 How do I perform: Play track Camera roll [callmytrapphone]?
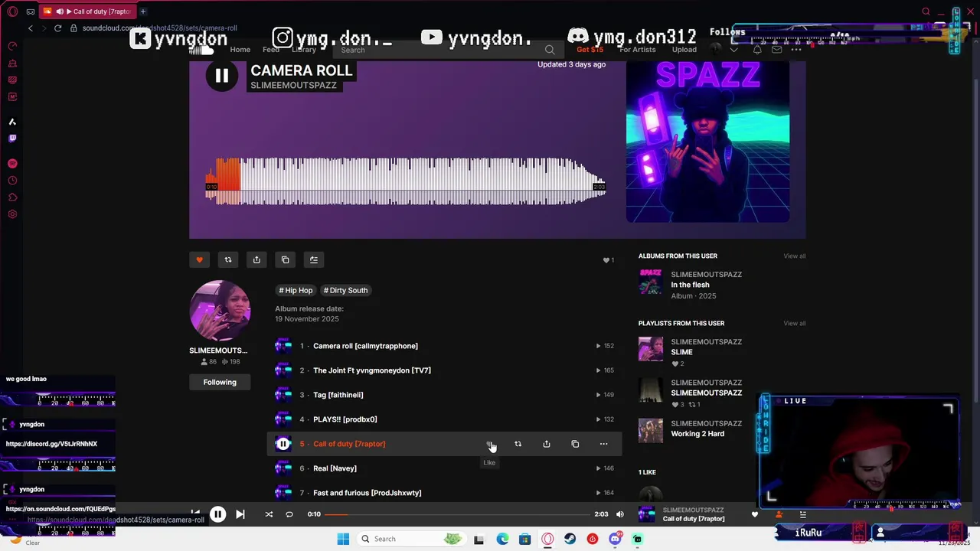pos(365,346)
